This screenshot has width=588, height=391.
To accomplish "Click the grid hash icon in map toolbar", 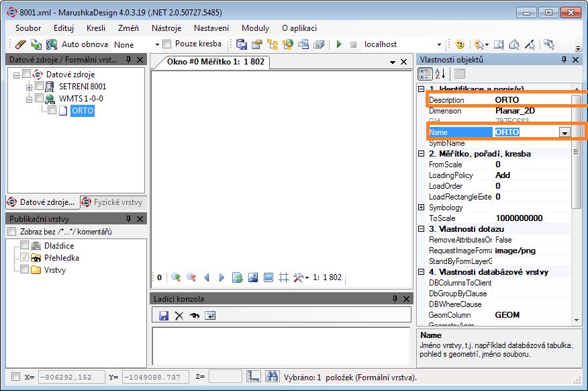I will tap(284, 277).
